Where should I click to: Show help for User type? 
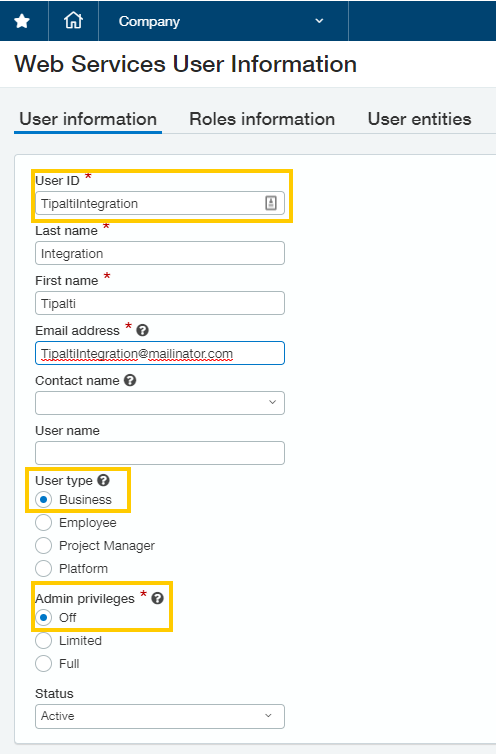pyautogui.click(x=103, y=480)
